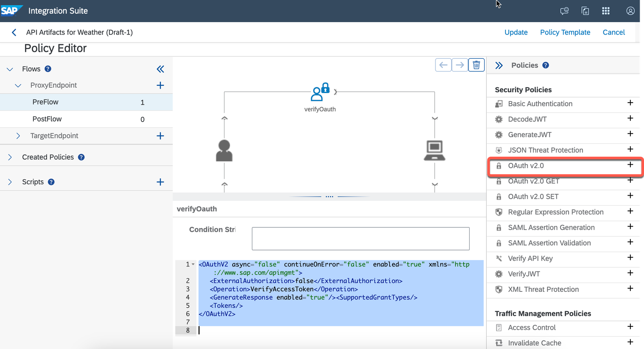The width and height of the screenshot is (644, 349).
Task: Open Policy Template
Action: (x=565, y=32)
